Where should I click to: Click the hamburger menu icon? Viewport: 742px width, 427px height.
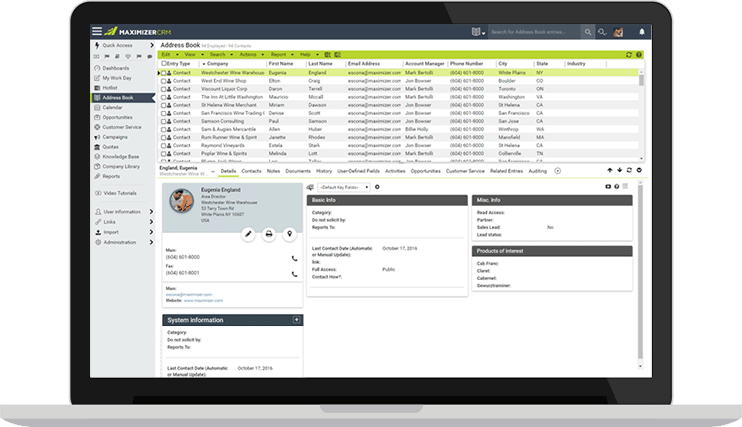(x=96, y=32)
